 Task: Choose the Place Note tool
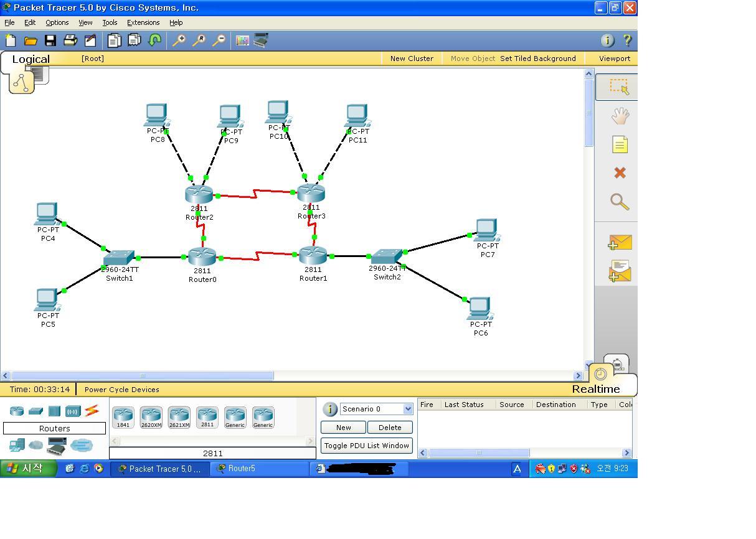point(620,144)
